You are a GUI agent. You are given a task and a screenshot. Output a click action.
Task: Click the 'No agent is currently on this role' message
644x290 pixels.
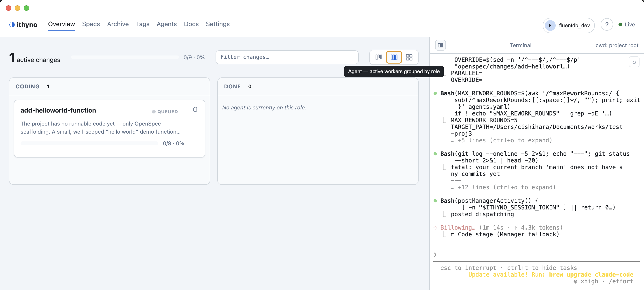(264, 107)
